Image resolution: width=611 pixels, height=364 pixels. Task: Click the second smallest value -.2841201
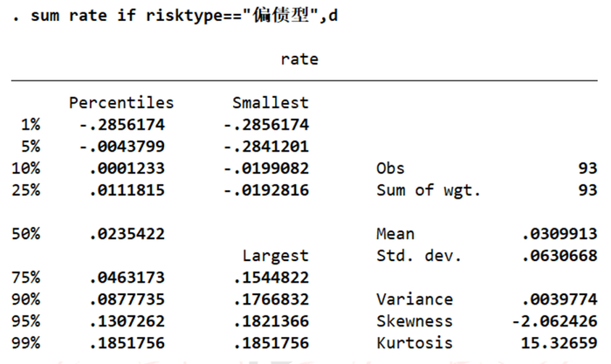pyautogui.click(x=266, y=147)
